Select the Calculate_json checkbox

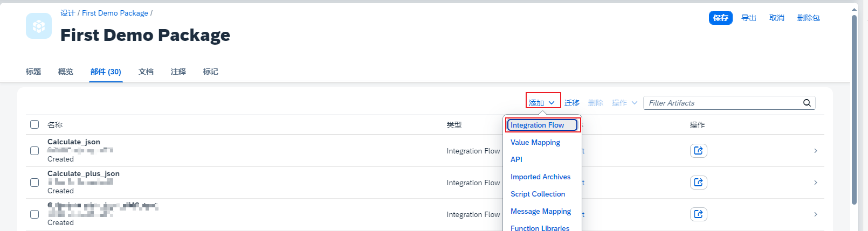(x=35, y=151)
